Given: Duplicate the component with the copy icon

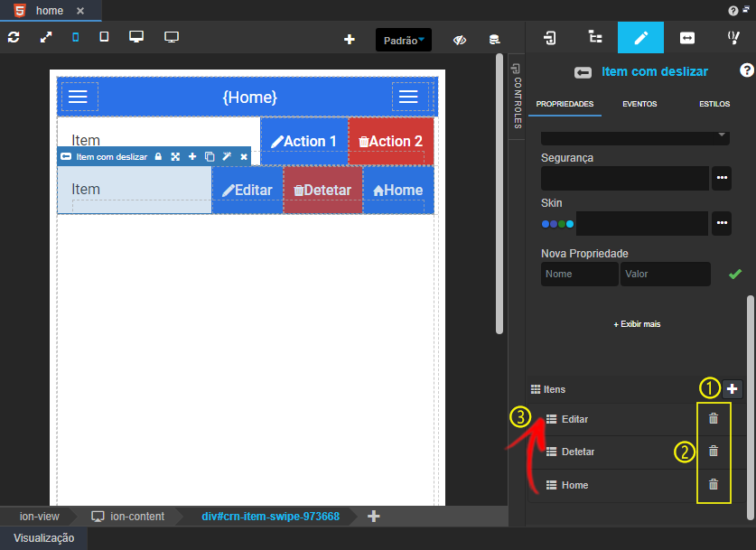Looking at the screenshot, I should coord(210,156).
